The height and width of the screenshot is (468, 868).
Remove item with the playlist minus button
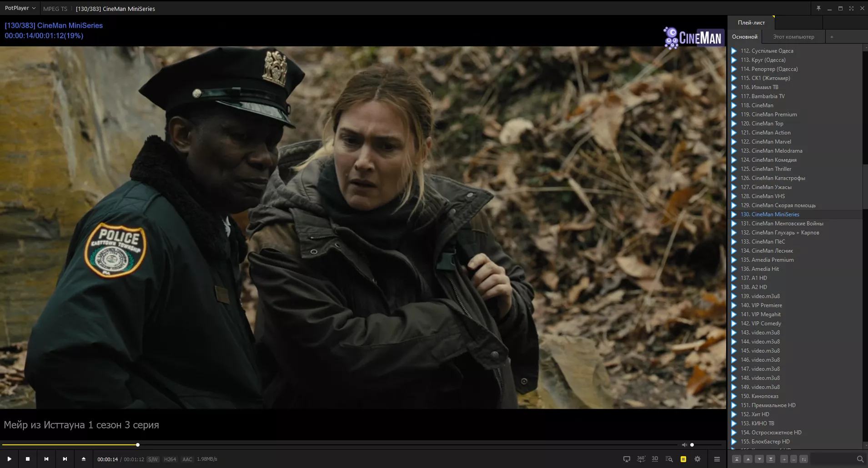[794, 459]
